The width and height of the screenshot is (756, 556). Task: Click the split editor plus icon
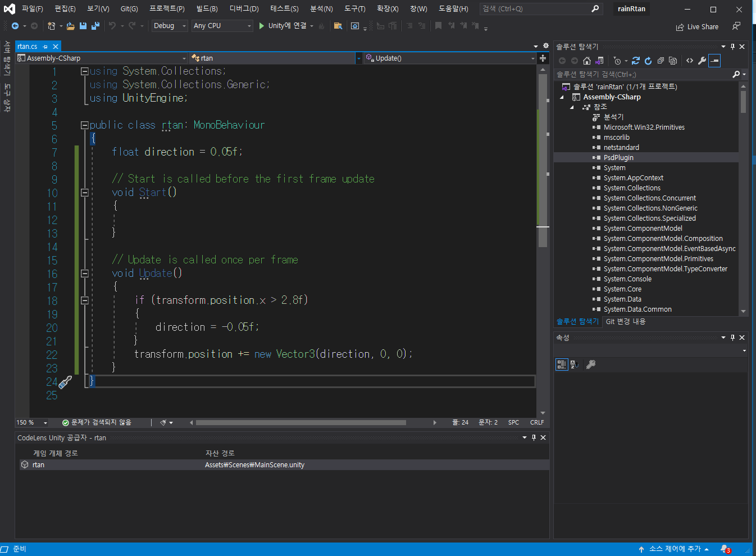[543, 58]
